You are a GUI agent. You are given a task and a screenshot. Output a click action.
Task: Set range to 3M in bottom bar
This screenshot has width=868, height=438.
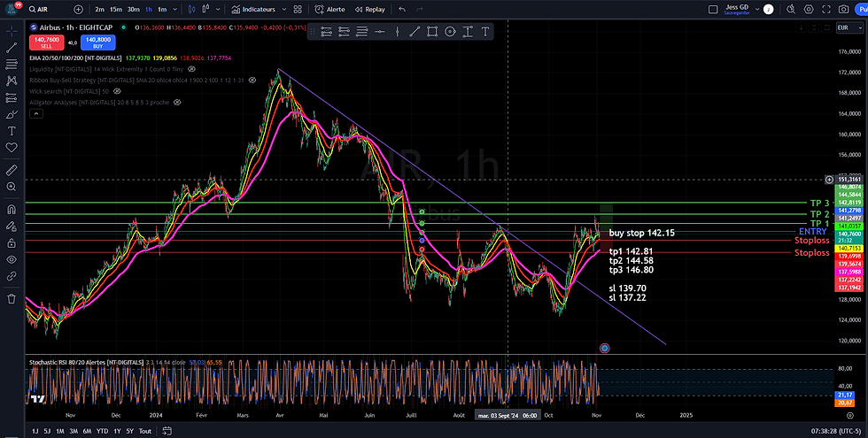tap(74, 431)
